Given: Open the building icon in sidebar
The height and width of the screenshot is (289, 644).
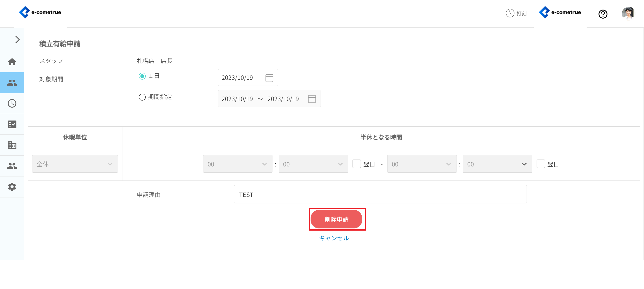Looking at the screenshot, I should (12, 145).
